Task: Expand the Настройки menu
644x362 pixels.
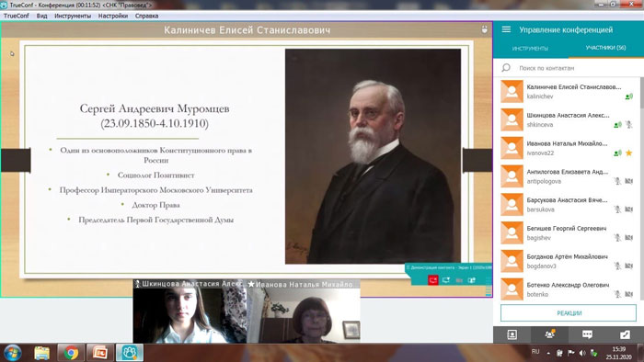Action: coord(113,16)
